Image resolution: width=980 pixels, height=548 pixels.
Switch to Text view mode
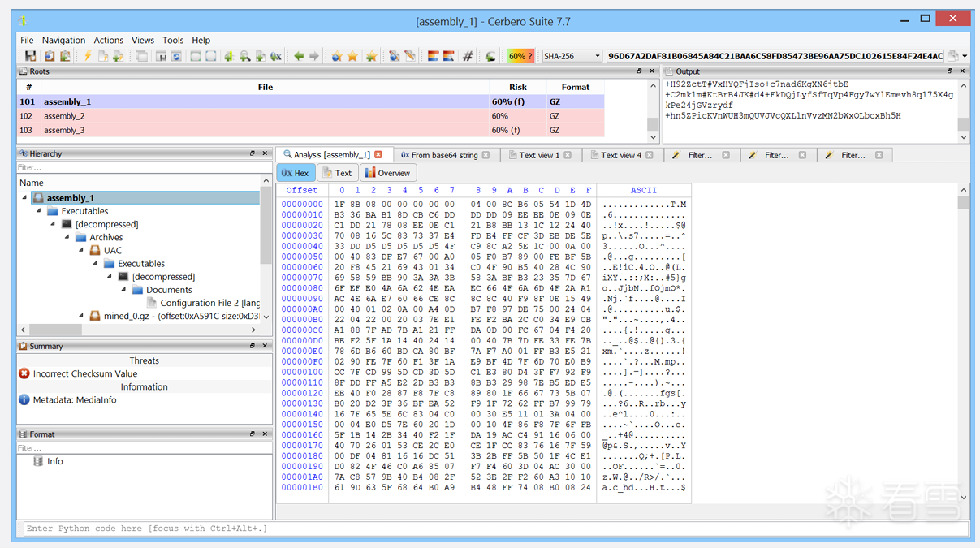[337, 173]
